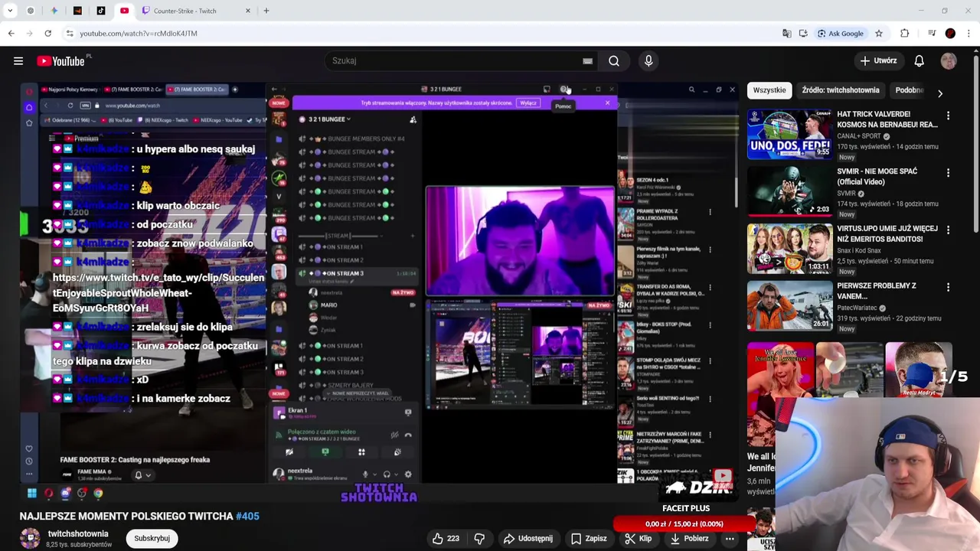The image size is (980, 551).
Task: Open Chrome profile avatar
Action: [x=950, y=34]
